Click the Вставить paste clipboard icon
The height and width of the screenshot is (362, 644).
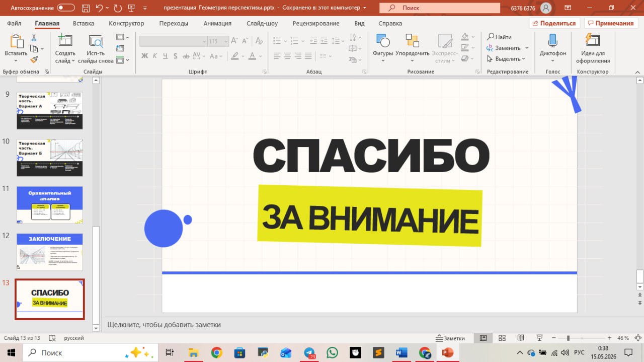pyautogui.click(x=16, y=41)
